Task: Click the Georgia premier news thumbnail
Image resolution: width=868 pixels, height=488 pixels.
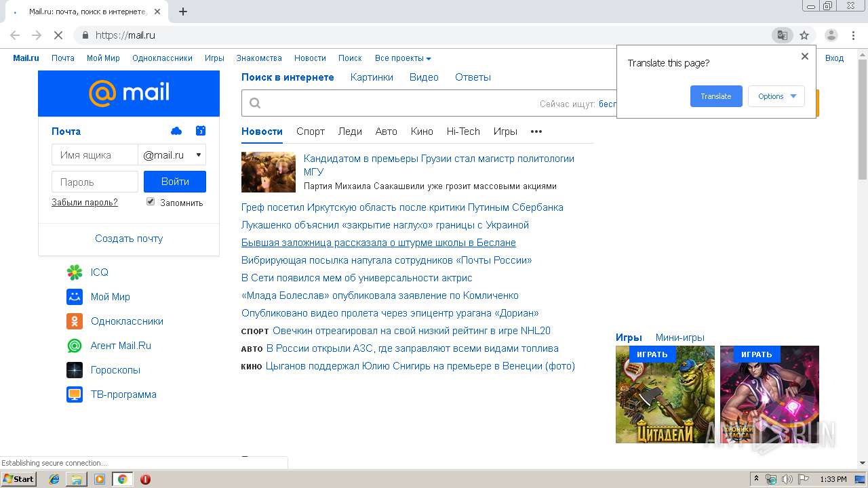Action: point(269,172)
